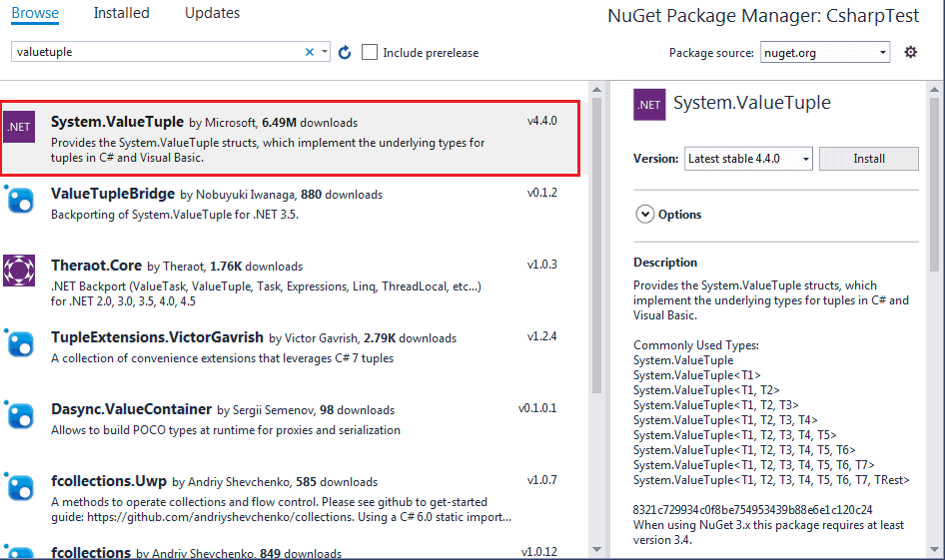Click the System.ValueTuple .NET icon in list

[x=19, y=127]
